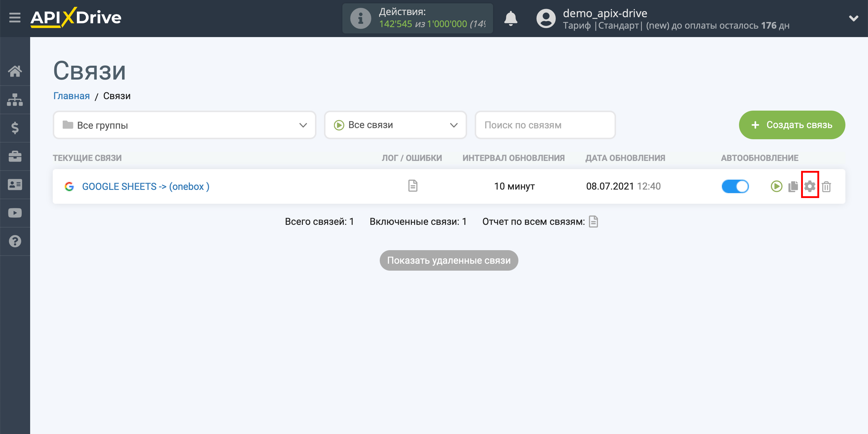Click the actions info icon
This screenshot has width=868, height=434.
tap(360, 18)
